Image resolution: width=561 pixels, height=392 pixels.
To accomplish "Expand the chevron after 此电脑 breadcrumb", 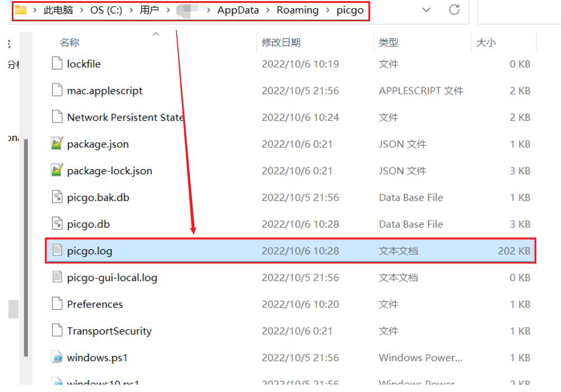I will [x=82, y=11].
